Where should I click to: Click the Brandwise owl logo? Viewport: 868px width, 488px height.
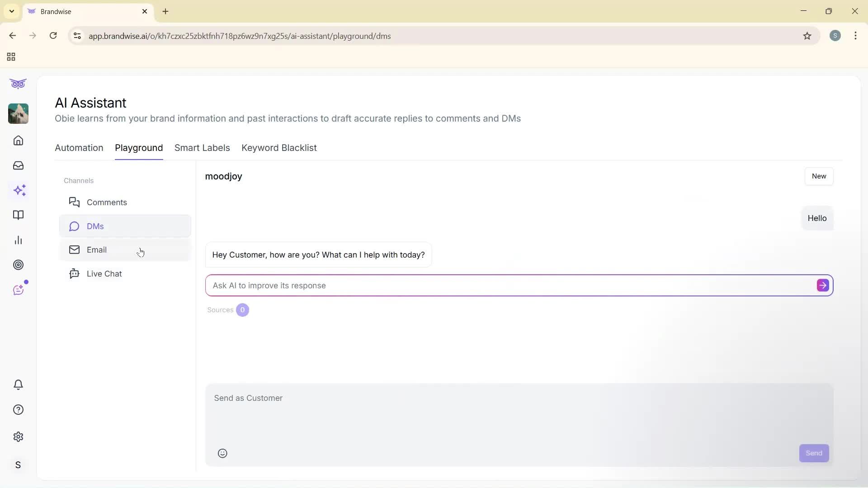pyautogui.click(x=18, y=84)
